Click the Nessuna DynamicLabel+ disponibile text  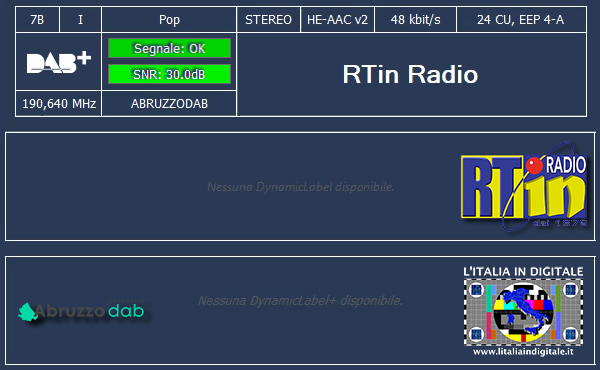pyautogui.click(x=300, y=301)
